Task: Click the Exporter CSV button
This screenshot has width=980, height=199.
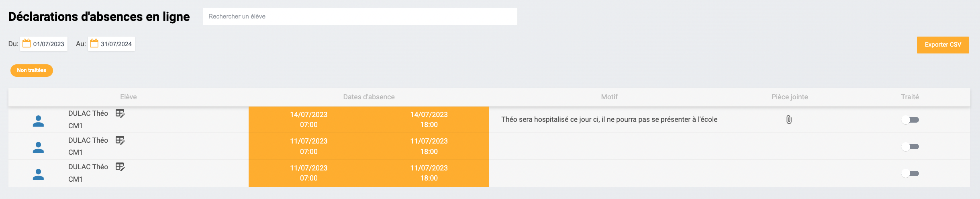Action: (943, 45)
